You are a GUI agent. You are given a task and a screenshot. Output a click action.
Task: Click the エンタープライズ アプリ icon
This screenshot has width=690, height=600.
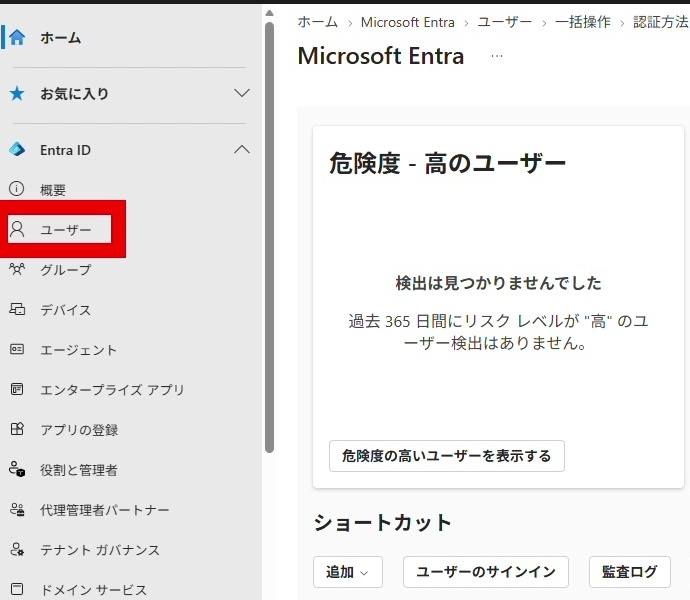pos(17,389)
